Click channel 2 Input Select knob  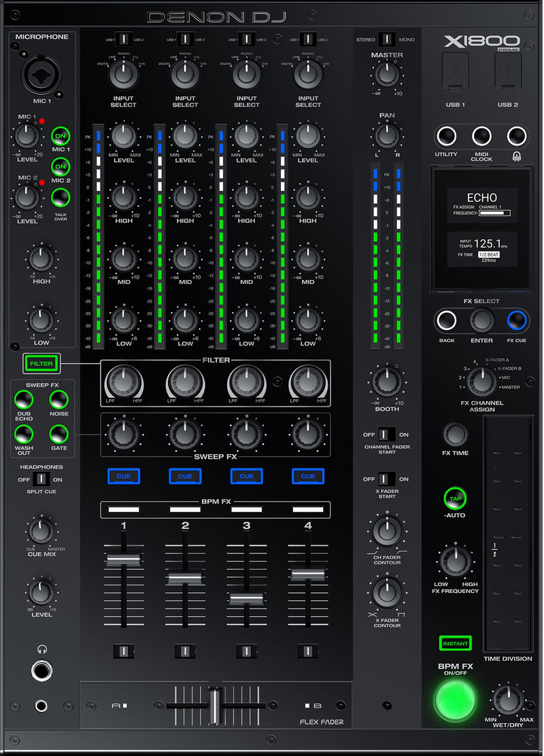[185, 74]
